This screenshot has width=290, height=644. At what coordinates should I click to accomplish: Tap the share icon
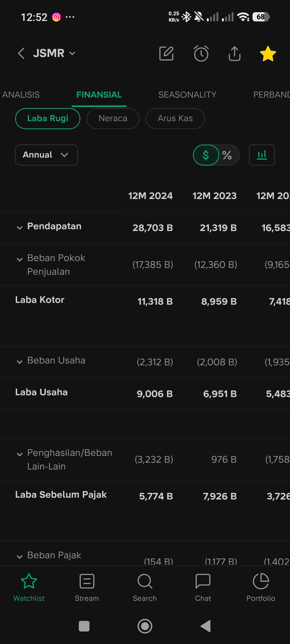point(234,53)
